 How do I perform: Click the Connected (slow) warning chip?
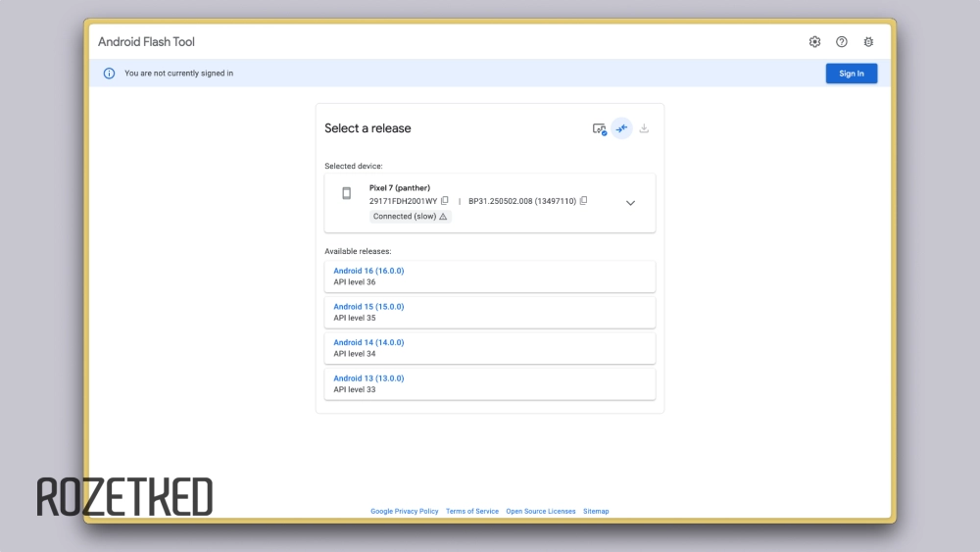[411, 217]
